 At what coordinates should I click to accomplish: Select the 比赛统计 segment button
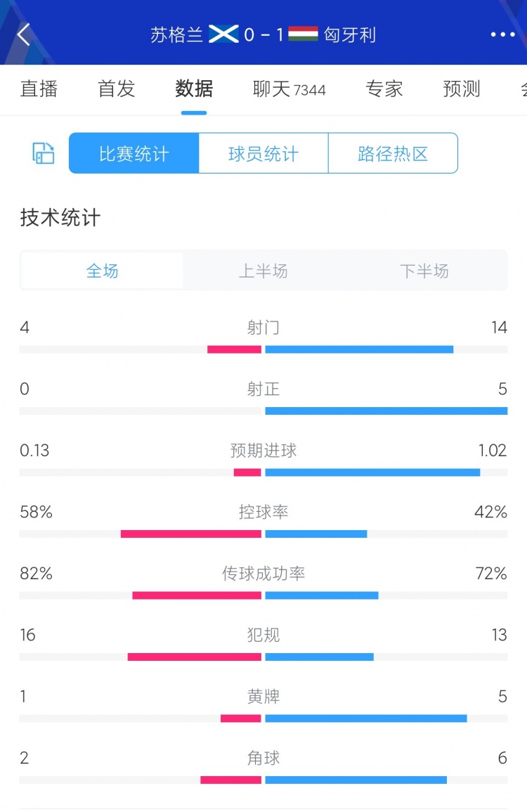[134, 153]
